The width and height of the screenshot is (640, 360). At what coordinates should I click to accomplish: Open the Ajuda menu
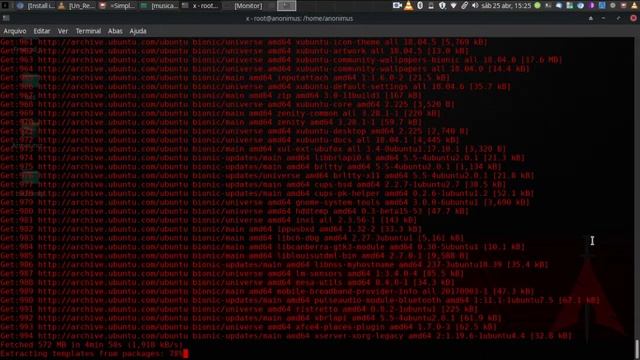(138, 31)
